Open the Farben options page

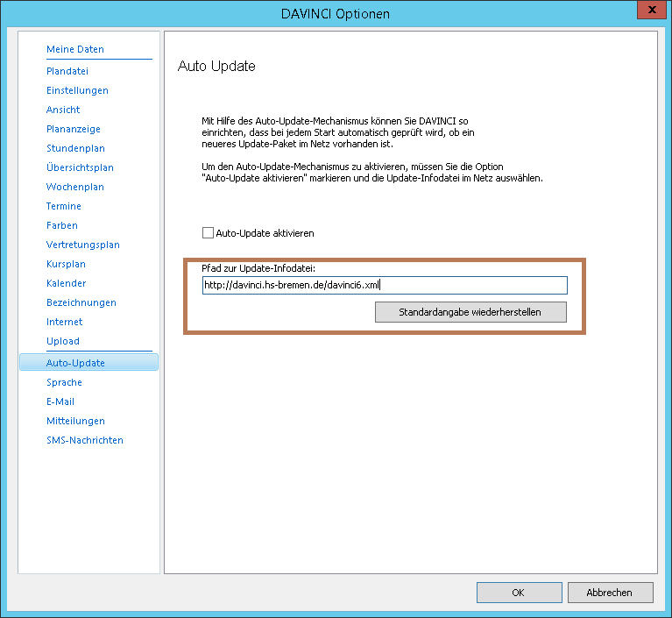click(62, 225)
